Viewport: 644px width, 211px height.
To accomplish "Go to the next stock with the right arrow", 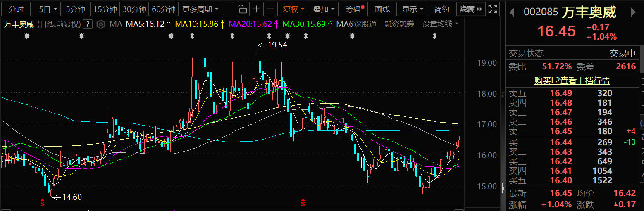I will [x=632, y=12].
